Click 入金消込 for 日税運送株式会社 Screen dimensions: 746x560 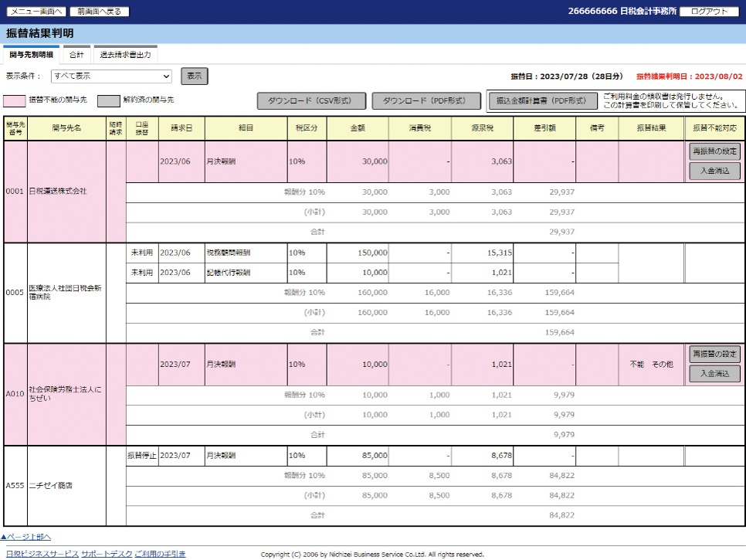click(x=714, y=171)
